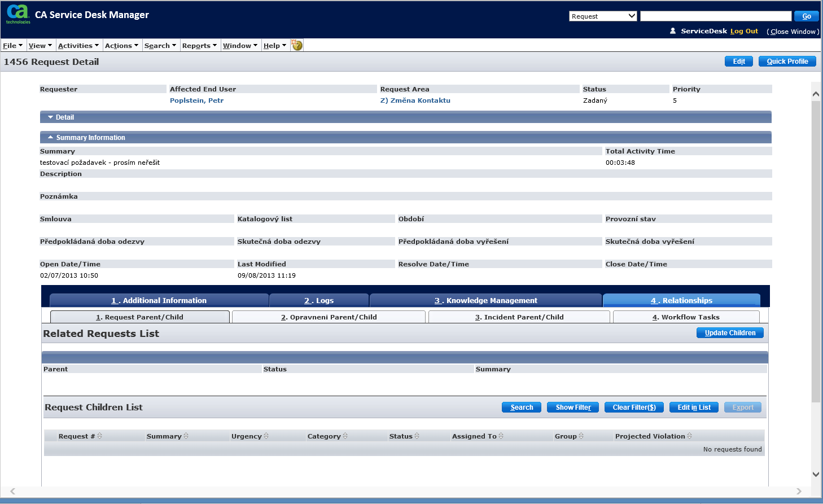Screen dimensions: 823x504
Task: Click the CA Technologies logo
Action: [x=18, y=14]
